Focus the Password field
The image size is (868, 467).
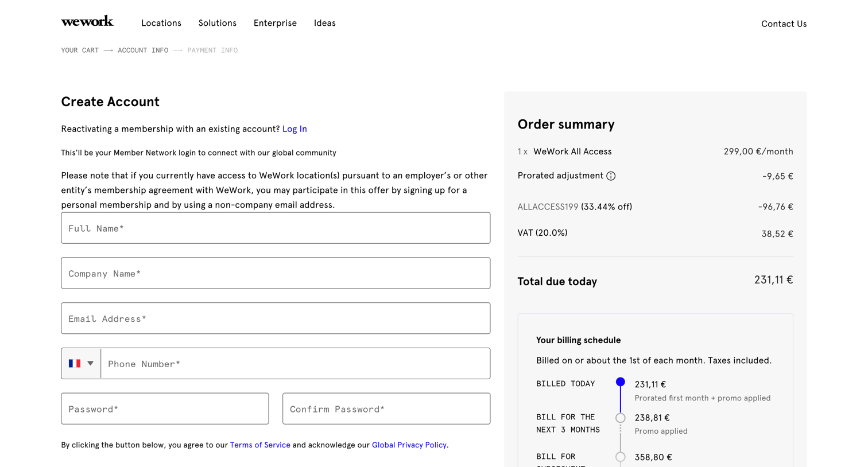(x=165, y=408)
